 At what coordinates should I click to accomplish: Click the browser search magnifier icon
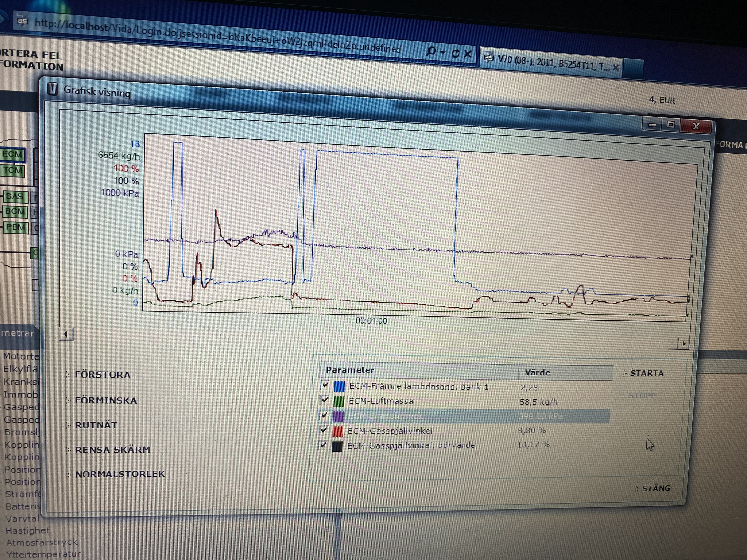(431, 52)
